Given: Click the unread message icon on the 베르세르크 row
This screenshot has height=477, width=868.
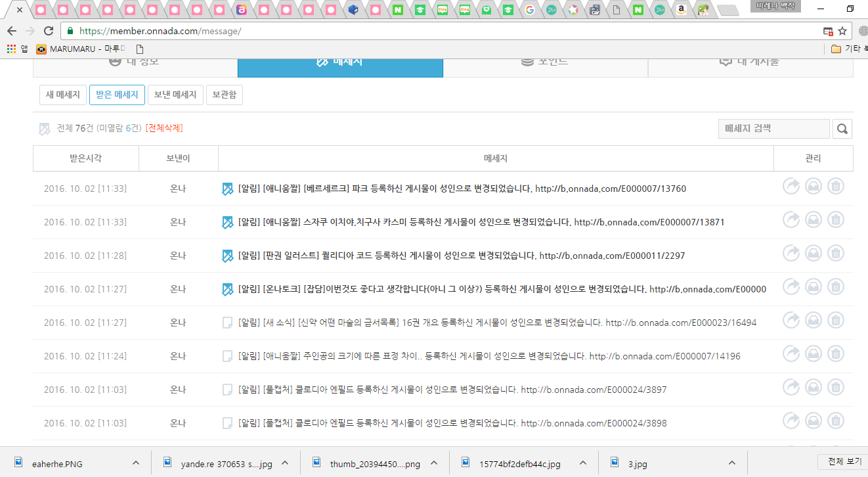Looking at the screenshot, I should coord(227,189).
